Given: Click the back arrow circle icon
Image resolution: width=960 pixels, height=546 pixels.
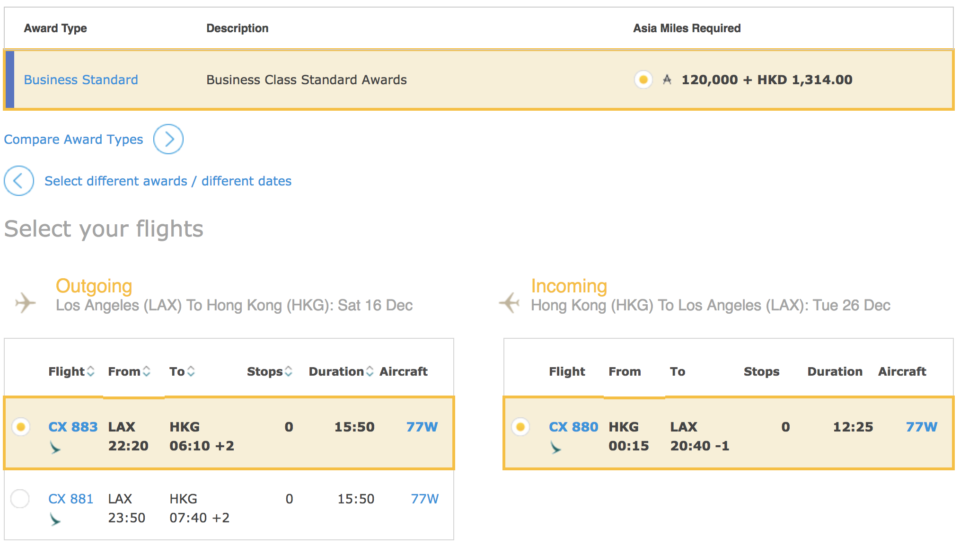Looking at the screenshot, I should pos(19,181).
